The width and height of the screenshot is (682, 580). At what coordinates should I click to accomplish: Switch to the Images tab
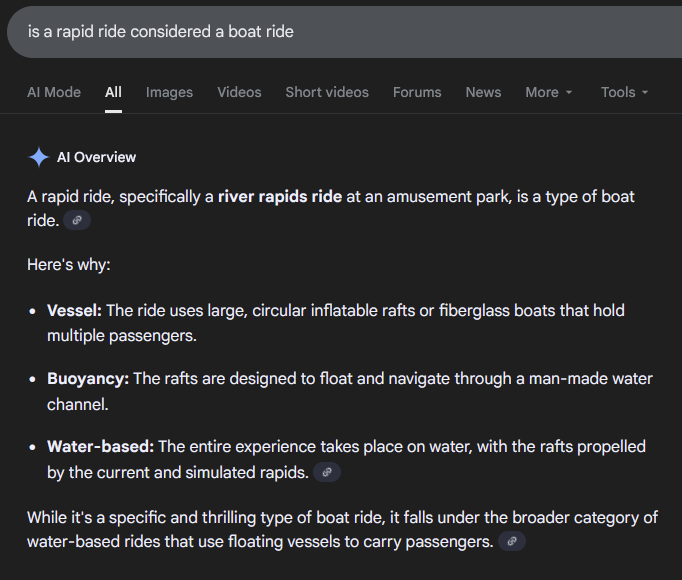click(169, 92)
